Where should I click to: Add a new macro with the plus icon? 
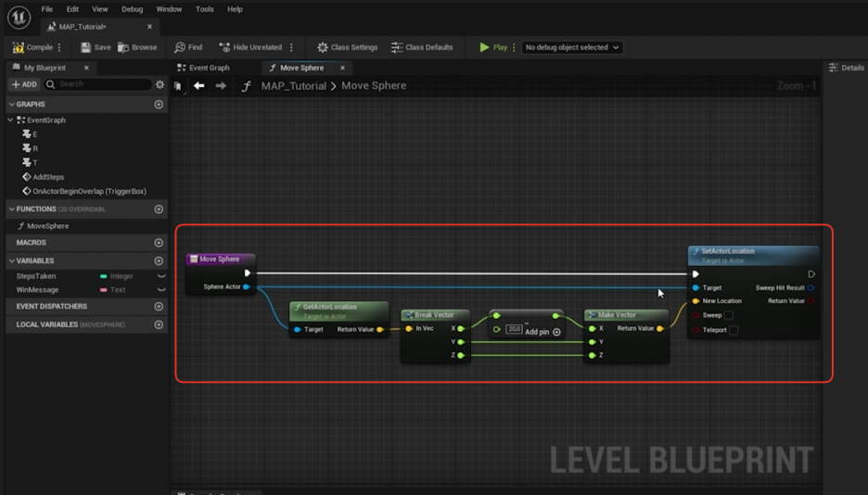159,243
